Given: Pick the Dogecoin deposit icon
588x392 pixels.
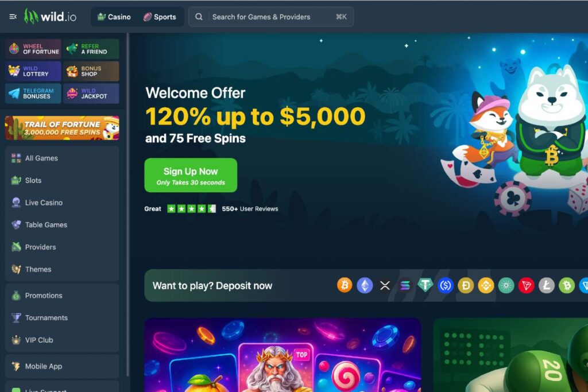Looking at the screenshot, I should coord(466,286).
